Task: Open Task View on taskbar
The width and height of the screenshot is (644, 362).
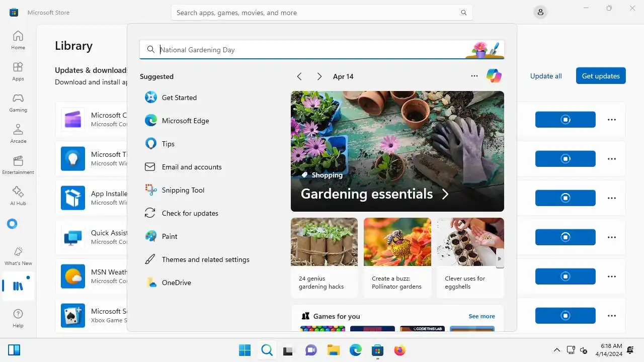Action: click(288, 350)
